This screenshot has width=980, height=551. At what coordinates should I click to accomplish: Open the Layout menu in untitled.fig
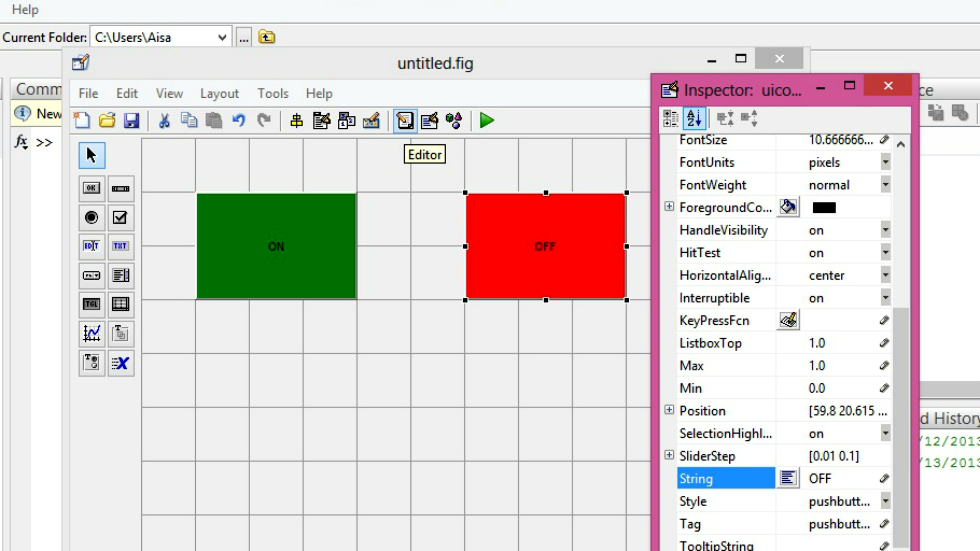tap(219, 94)
